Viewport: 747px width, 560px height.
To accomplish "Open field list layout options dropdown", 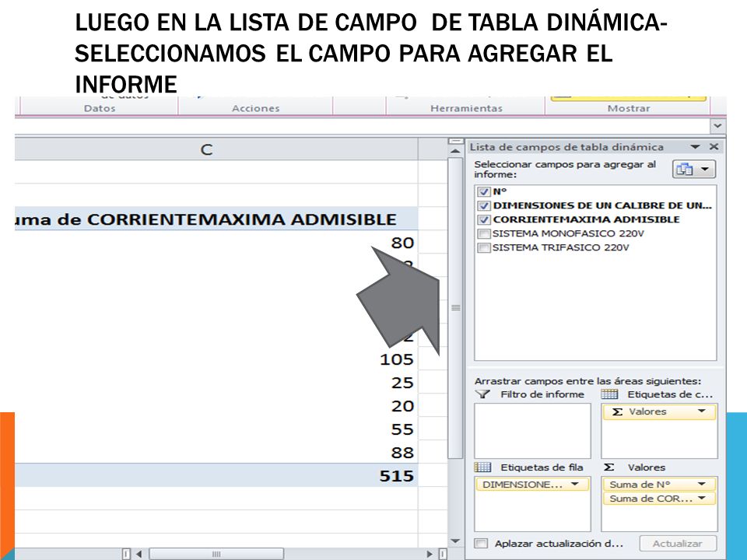I will point(694,169).
